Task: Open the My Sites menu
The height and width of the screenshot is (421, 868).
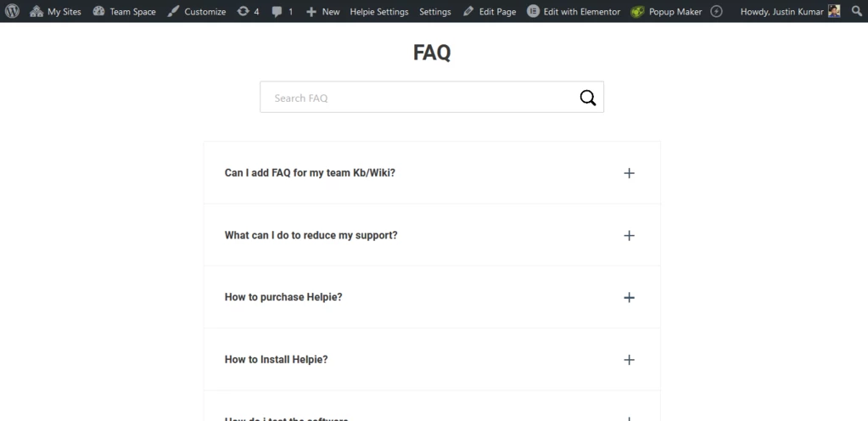Action: pyautogui.click(x=55, y=11)
